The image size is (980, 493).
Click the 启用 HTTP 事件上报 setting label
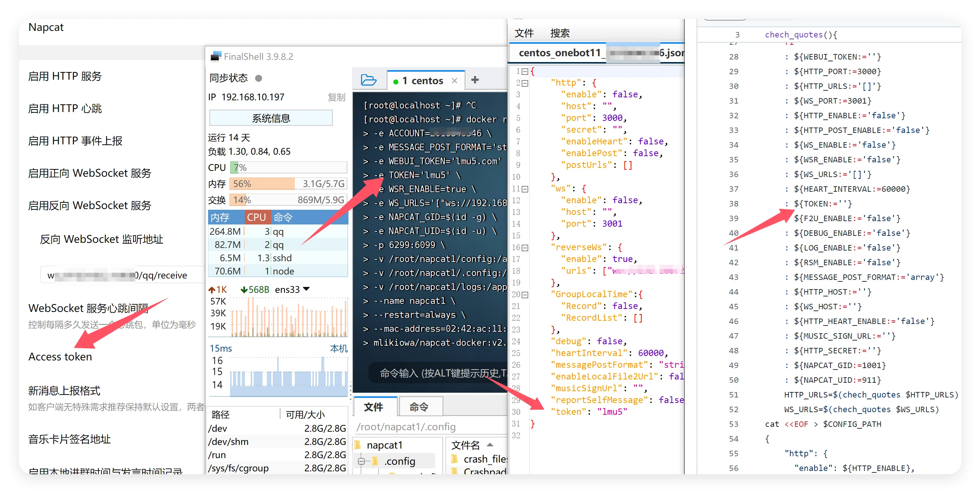(75, 141)
